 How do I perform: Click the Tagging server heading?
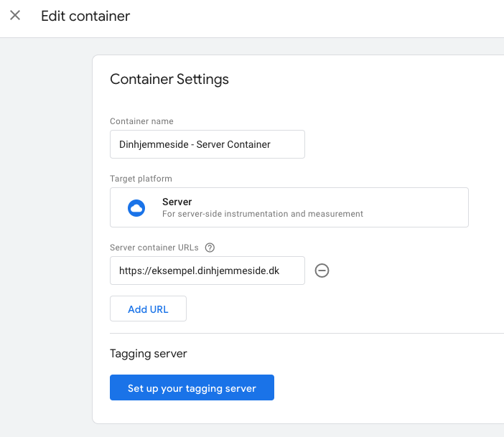pyautogui.click(x=149, y=354)
